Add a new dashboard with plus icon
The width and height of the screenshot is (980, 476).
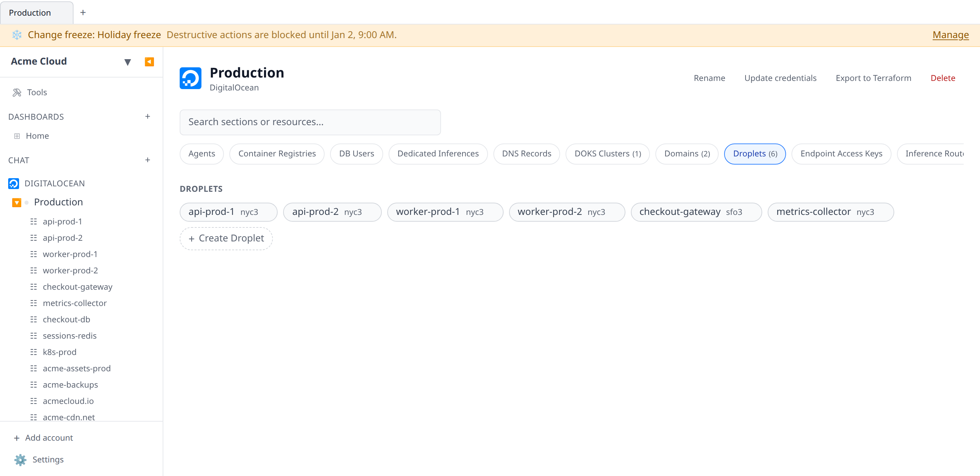tap(148, 116)
